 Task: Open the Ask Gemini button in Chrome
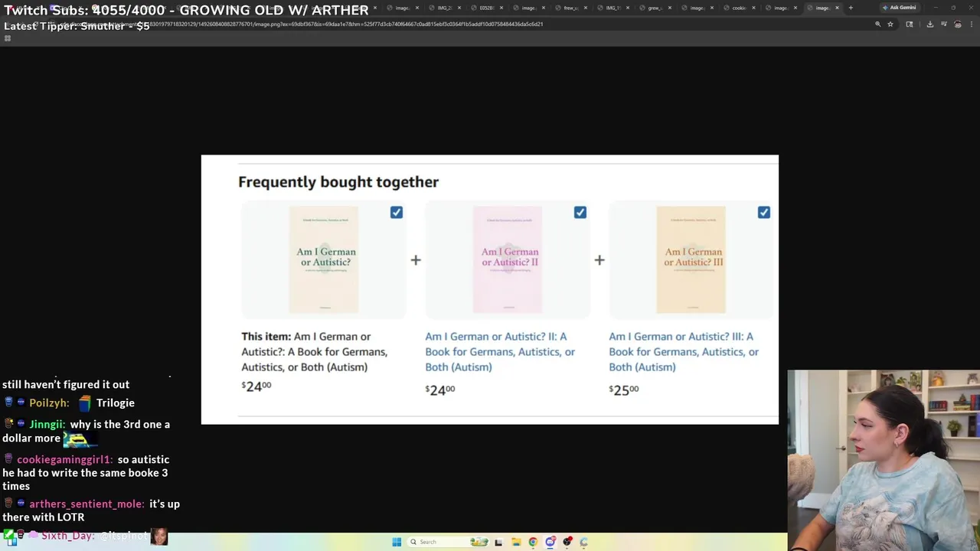point(899,8)
